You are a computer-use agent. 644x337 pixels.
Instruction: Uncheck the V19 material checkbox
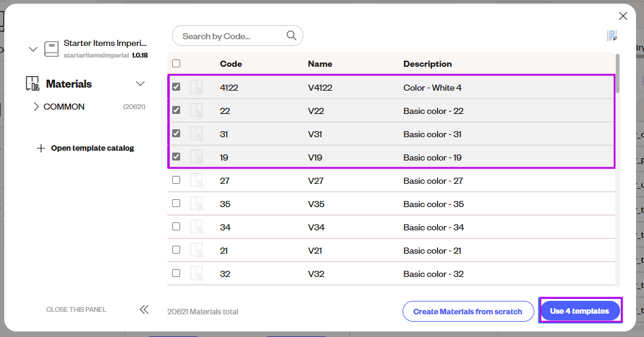pyautogui.click(x=176, y=156)
